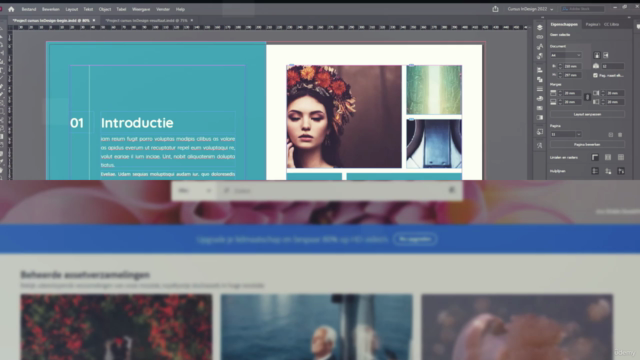Switch to the CC Libraries panel tab

611,24
